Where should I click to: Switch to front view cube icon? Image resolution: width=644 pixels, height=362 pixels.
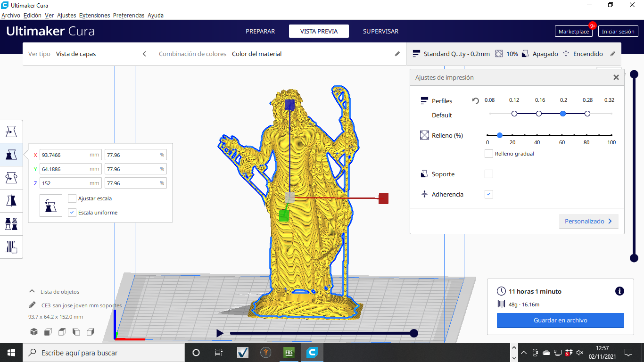pyautogui.click(x=48, y=332)
